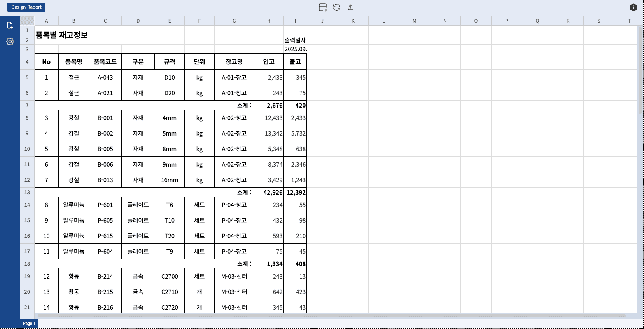The width and height of the screenshot is (644, 329).
Task: Click the cell 'B-013'
Action: [x=105, y=180]
